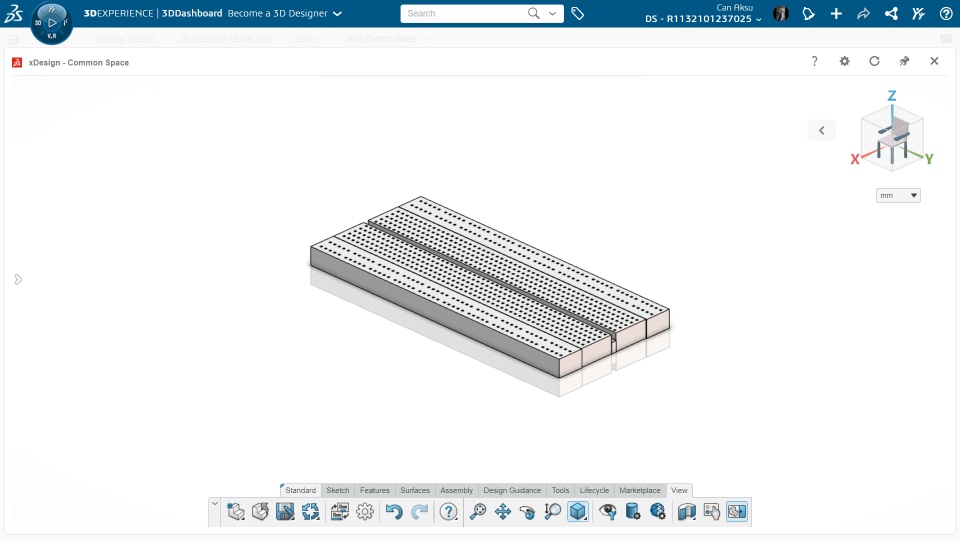Click the Open/import part toolbar icon
This screenshot has height=540, width=960.
[260, 511]
